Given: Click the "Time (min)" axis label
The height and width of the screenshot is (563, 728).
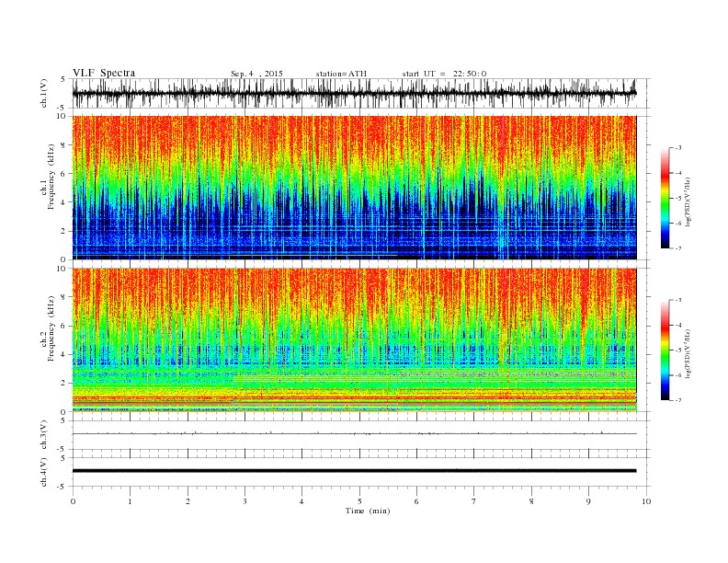Looking at the screenshot, I should pyautogui.click(x=368, y=511).
